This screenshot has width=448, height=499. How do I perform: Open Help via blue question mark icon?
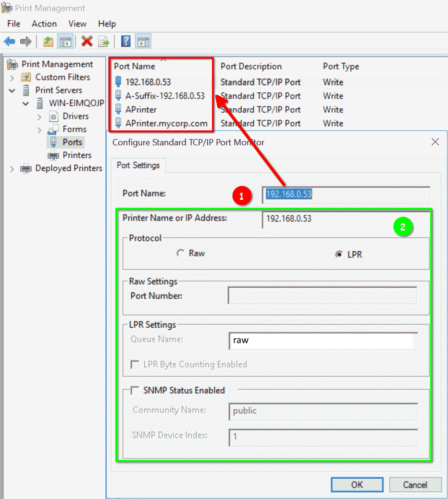(126, 41)
